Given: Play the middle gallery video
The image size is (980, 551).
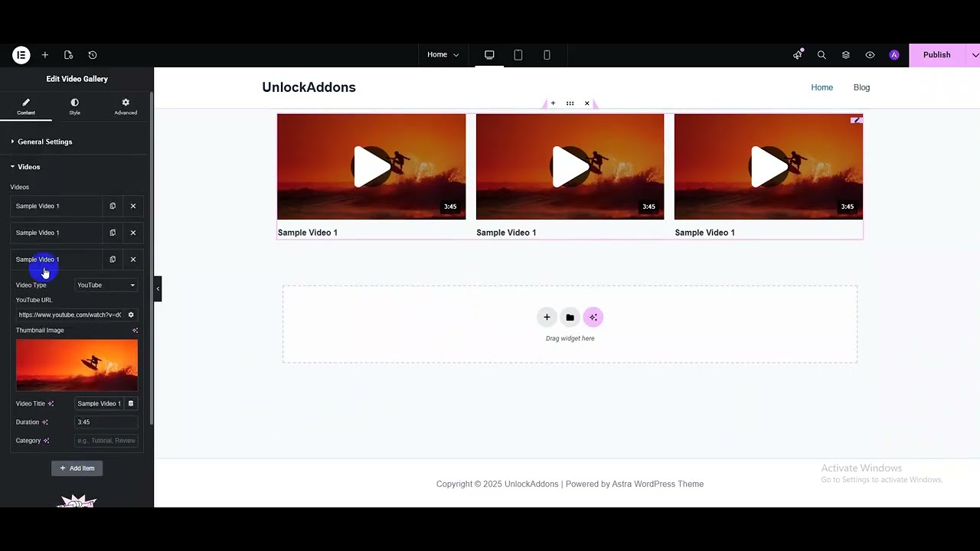Looking at the screenshot, I should coord(570,167).
